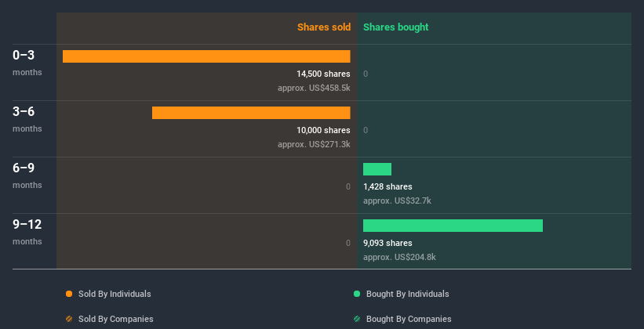This screenshot has height=329, width=644.
Task: Click 'Bought By Companies' legend label
Action: click(x=409, y=319)
